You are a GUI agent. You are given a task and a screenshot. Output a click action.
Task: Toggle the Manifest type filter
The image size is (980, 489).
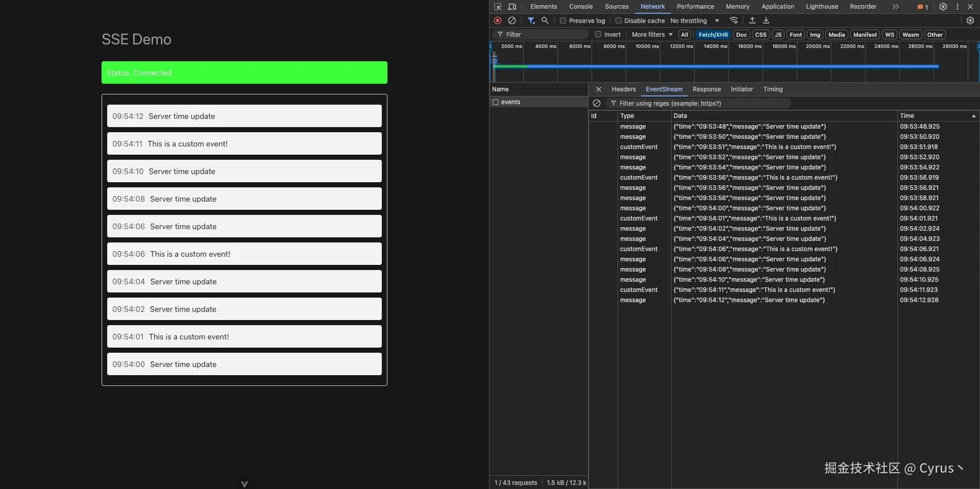865,35
